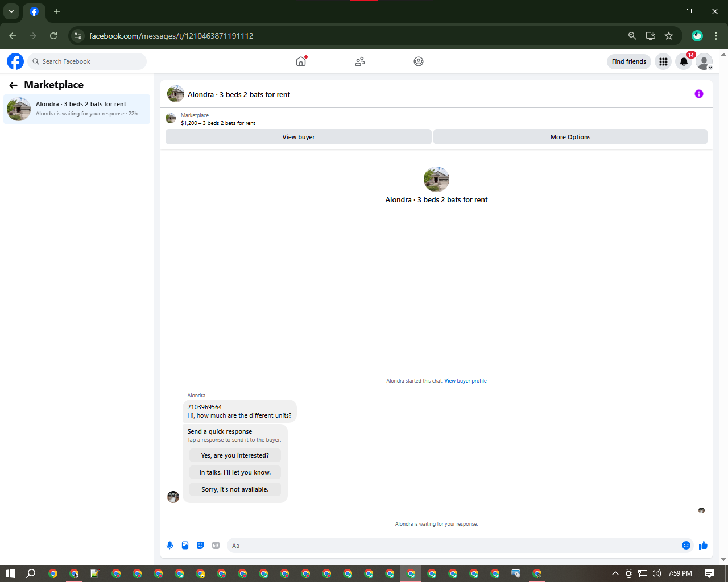Click the taskbar clock showing 7:59 PM

(680, 573)
